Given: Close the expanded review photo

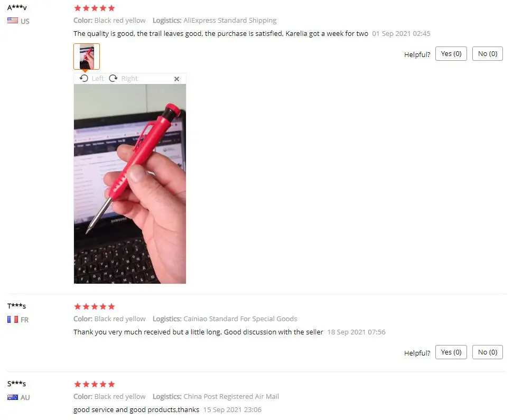Looking at the screenshot, I should pyautogui.click(x=176, y=79).
